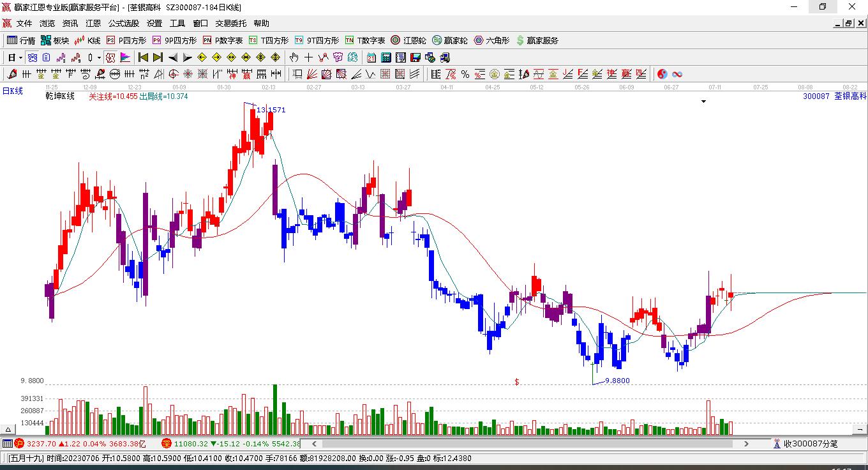868x470 pixels.
Task: Click the 乾坤K线 indicator label
Action: [60, 96]
